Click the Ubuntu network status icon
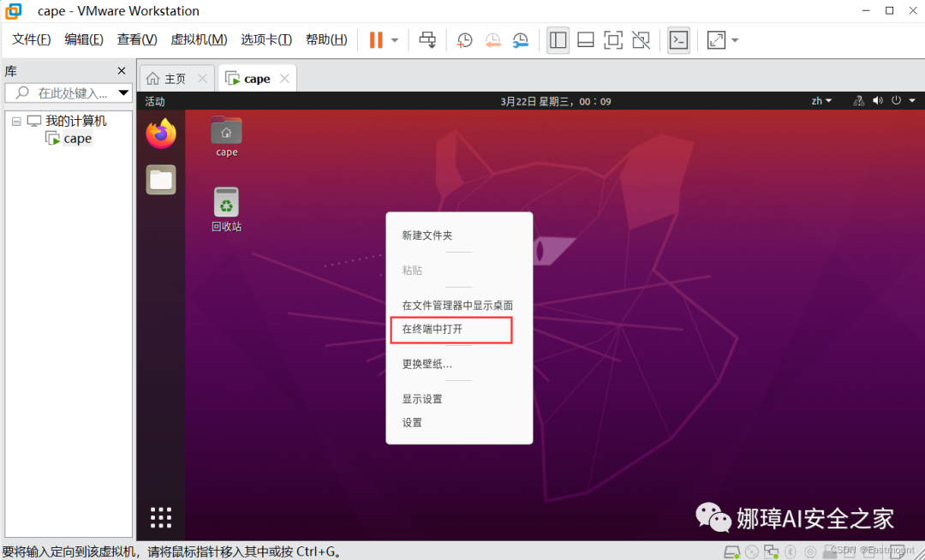The width and height of the screenshot is (925, 560). coord(858,101)
